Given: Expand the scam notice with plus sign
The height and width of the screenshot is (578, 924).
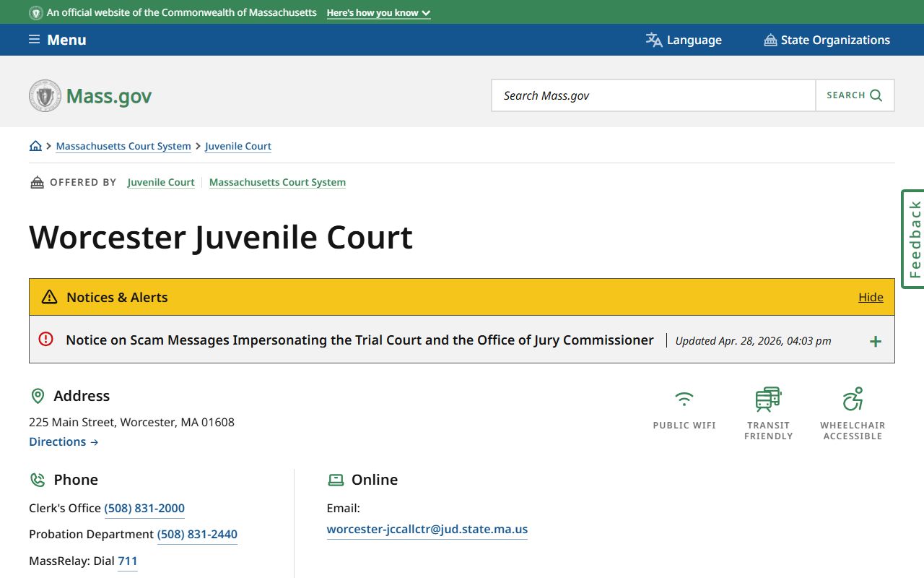Looking at the screenshot, I should pyautogui.click(x=876, y=341).
